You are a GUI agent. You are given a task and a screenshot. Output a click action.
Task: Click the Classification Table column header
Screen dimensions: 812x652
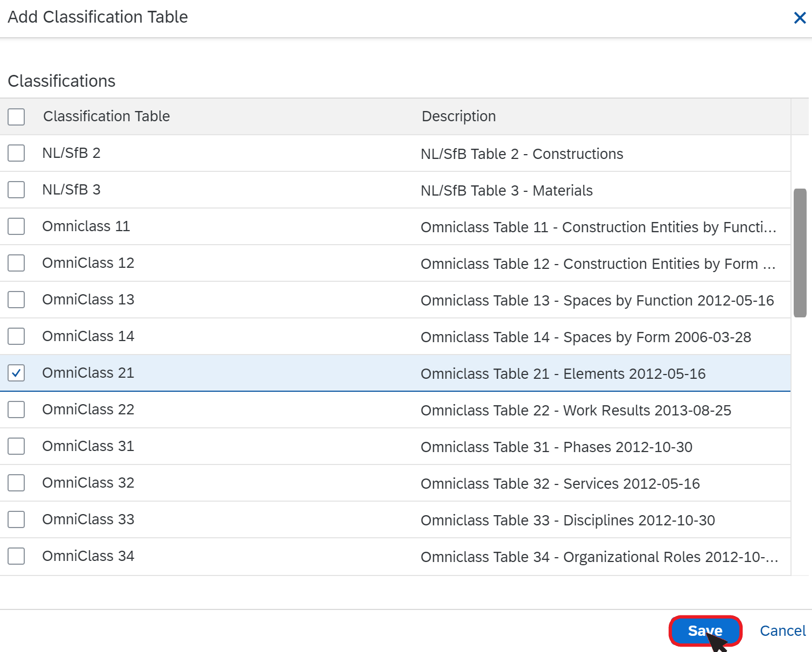point(107,116)
